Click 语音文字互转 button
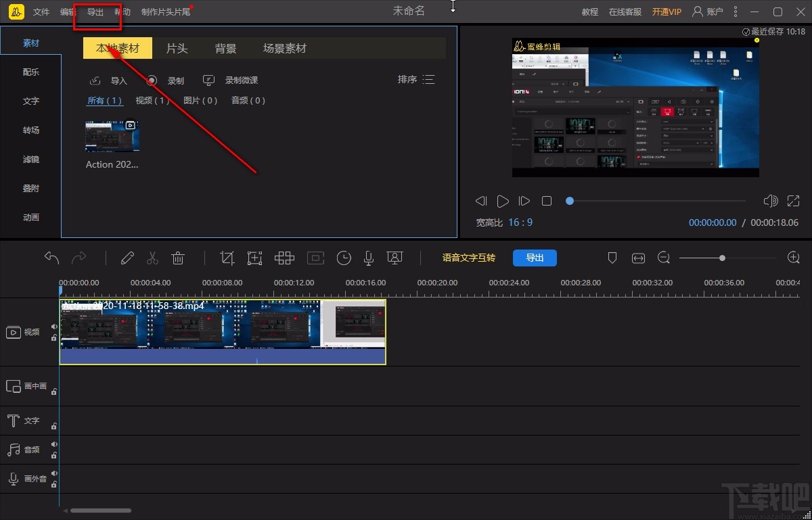The height and width of the screenshot is (520, 812). pos(469,258)
